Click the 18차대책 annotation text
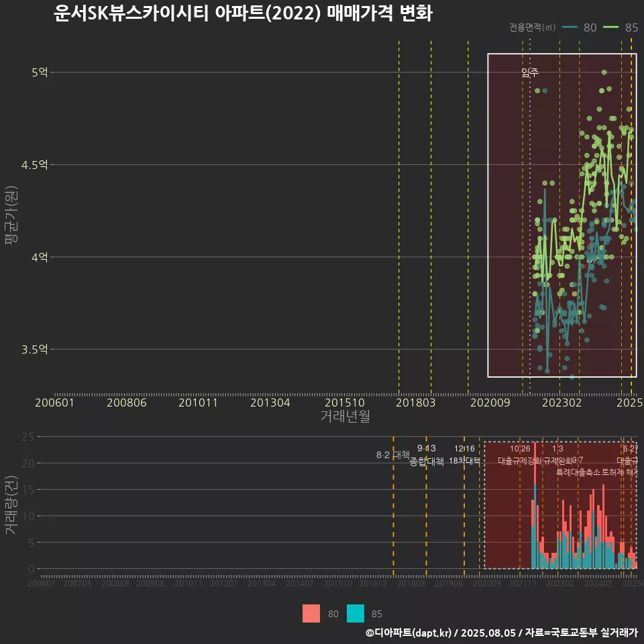The height and width of the screenshot is (644, 644). pyautogui.click(x=464, y=460)
